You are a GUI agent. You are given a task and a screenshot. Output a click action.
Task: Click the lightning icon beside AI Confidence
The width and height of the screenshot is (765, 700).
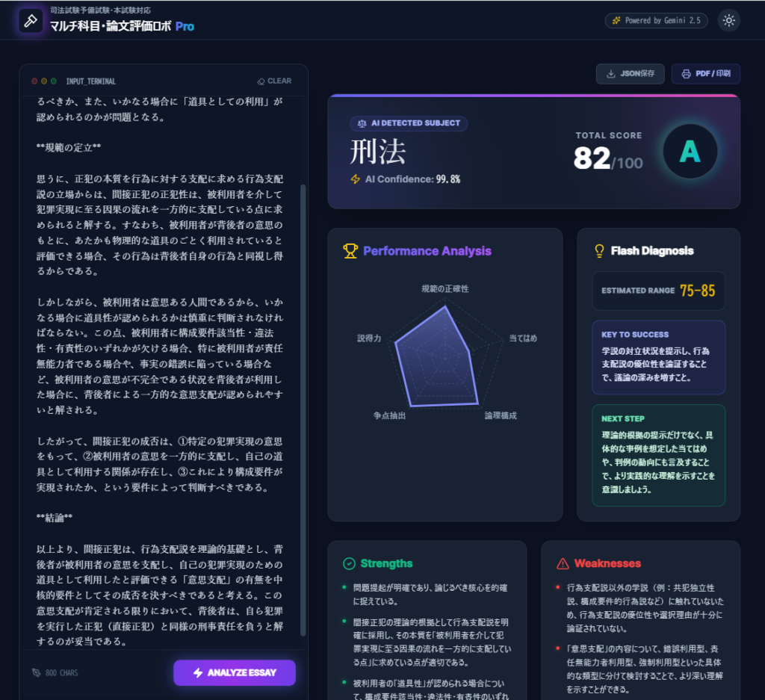(x=356, y=179)
